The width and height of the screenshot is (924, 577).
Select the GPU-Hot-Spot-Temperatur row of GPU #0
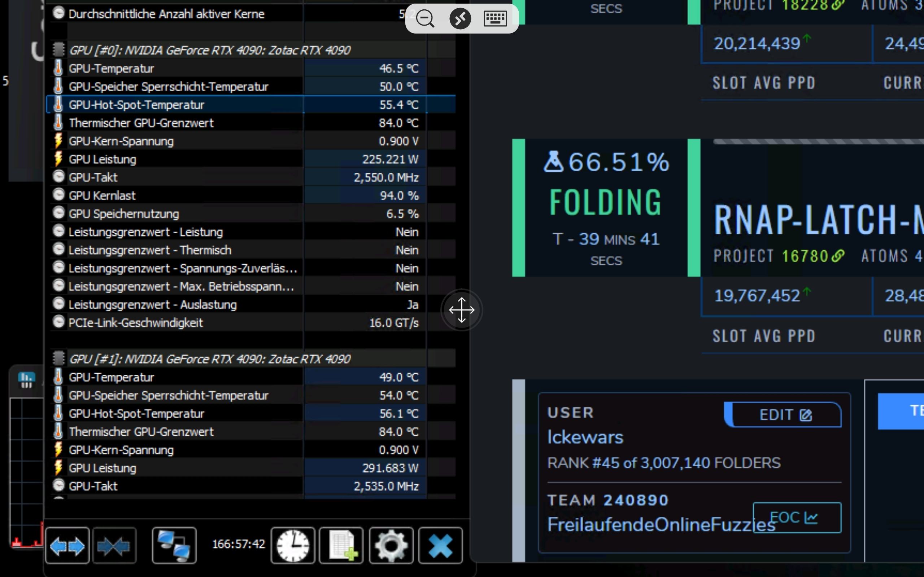point(136,105)
